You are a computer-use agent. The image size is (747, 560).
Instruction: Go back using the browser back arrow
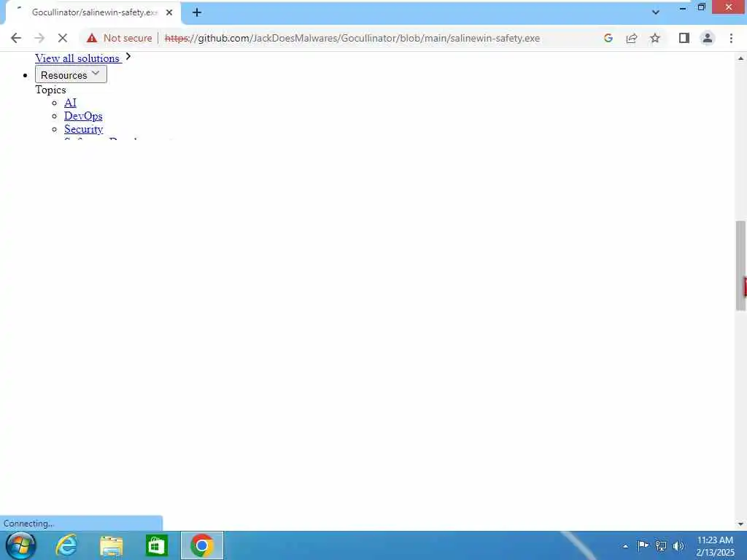point(16,38)
